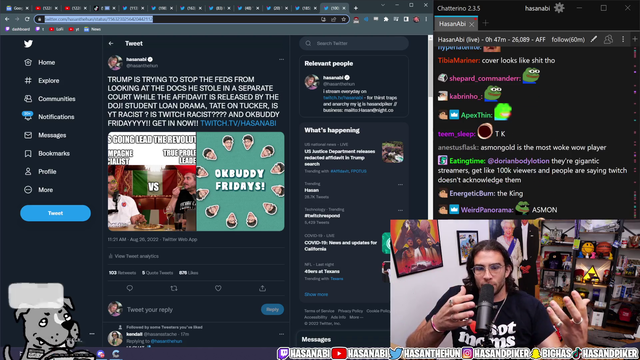Open the browser three-dot menu
Image resolution: width=640 pixels, height=360 pixels.
tap(426, 19)
